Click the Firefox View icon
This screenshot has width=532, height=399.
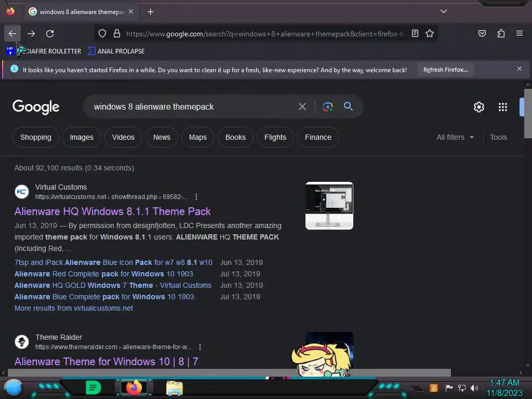coord(10,11)
